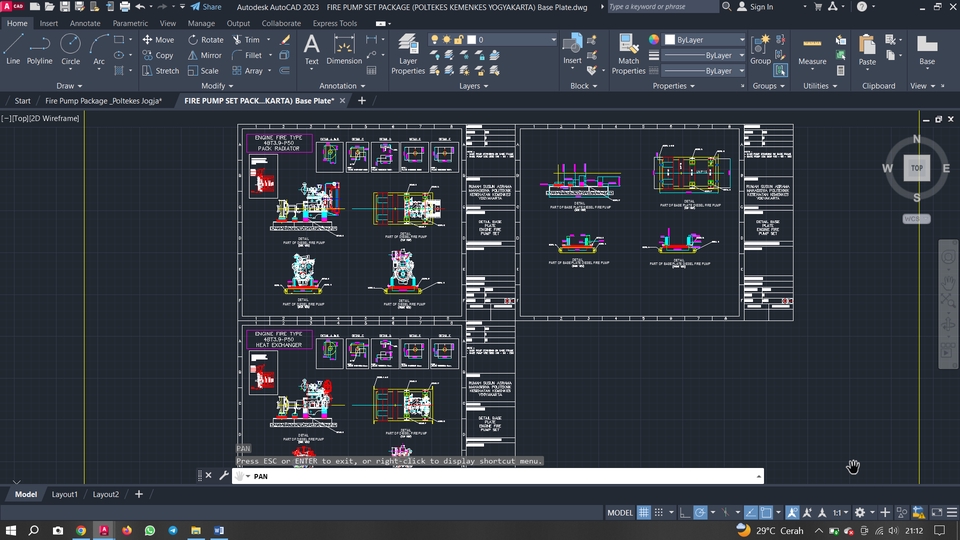Click the Save icon in quick access toolbar
This screenshot has width=960, height=540.
(64, 7)
